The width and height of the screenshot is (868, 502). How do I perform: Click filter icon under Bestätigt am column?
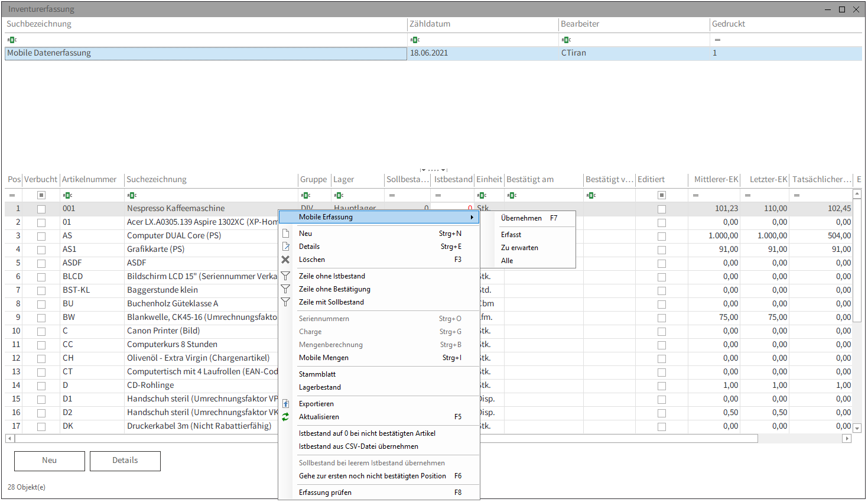pyautogui.click(x=512, y=195)
